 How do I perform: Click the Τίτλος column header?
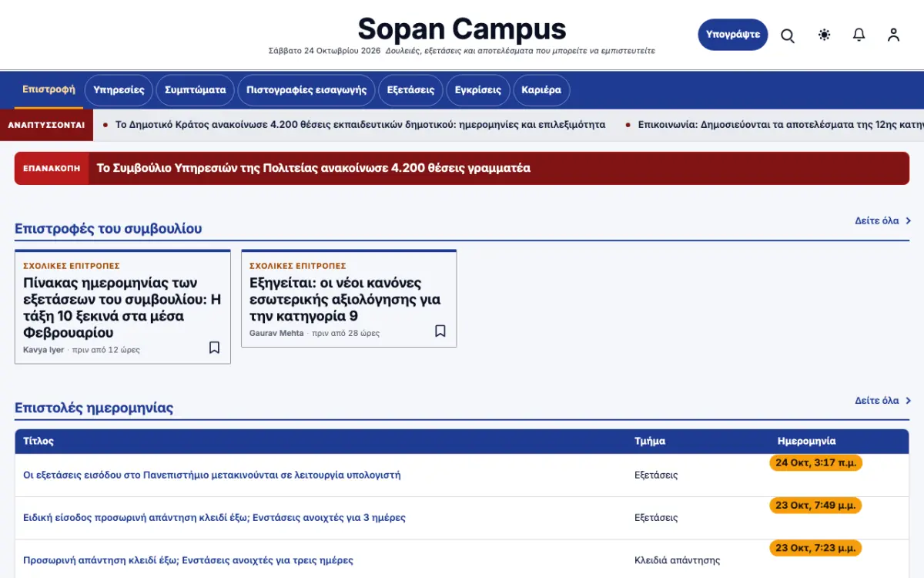(38, 441)
